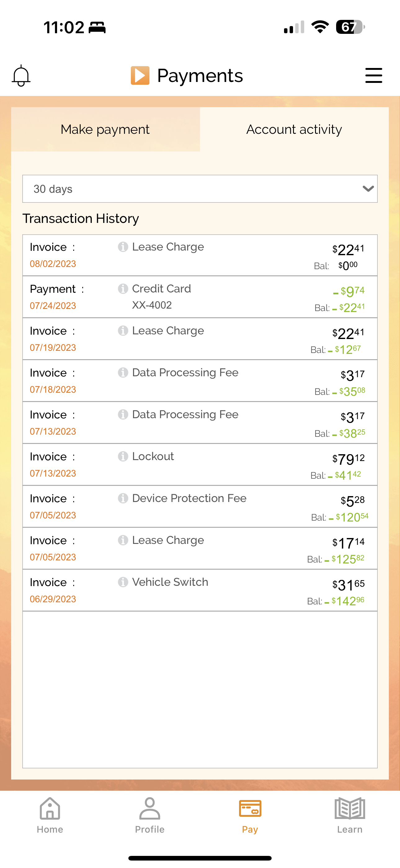Go to Home in bottom navigation
400x868 pixels.
pos(50,815)
